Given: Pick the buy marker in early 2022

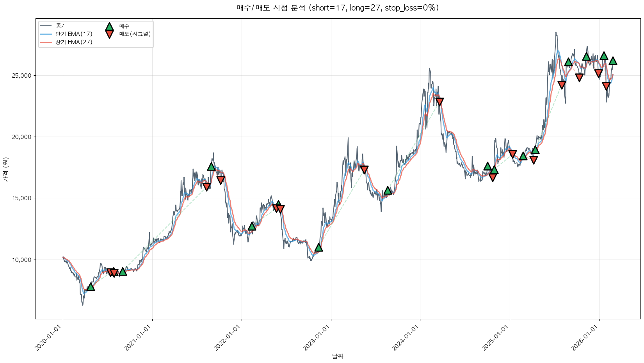Looking at the screenshot, I should [252, 226].
